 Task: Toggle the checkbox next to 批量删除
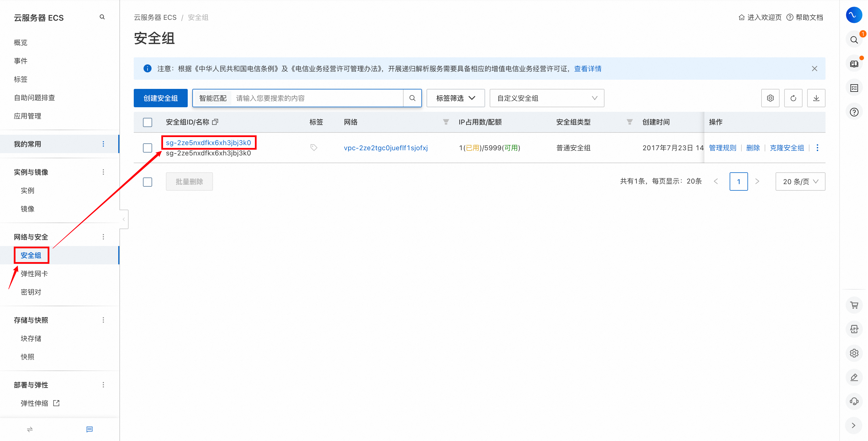pyautogui.click(x=147, y=182)
